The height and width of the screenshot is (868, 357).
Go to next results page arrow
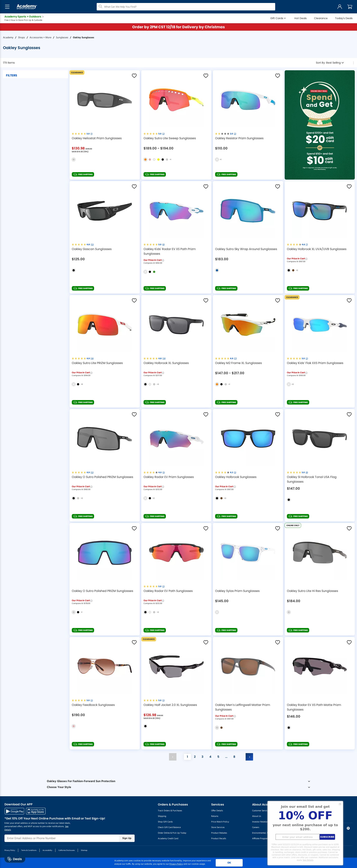coord(249,757)
